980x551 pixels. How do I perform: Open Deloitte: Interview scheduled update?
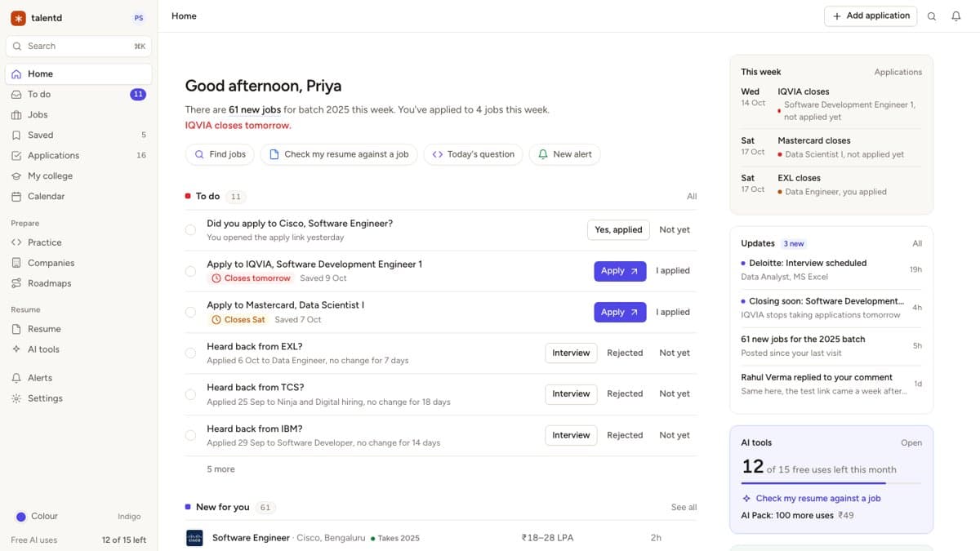pos(831,270)
